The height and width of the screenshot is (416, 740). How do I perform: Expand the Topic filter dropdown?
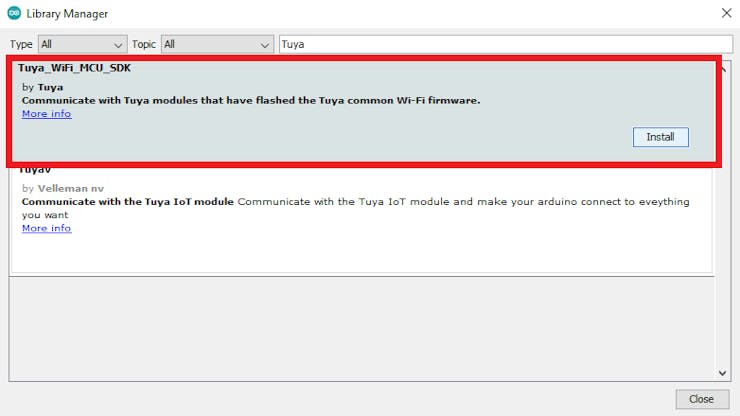pyautogui.click(x=217, y=44)
